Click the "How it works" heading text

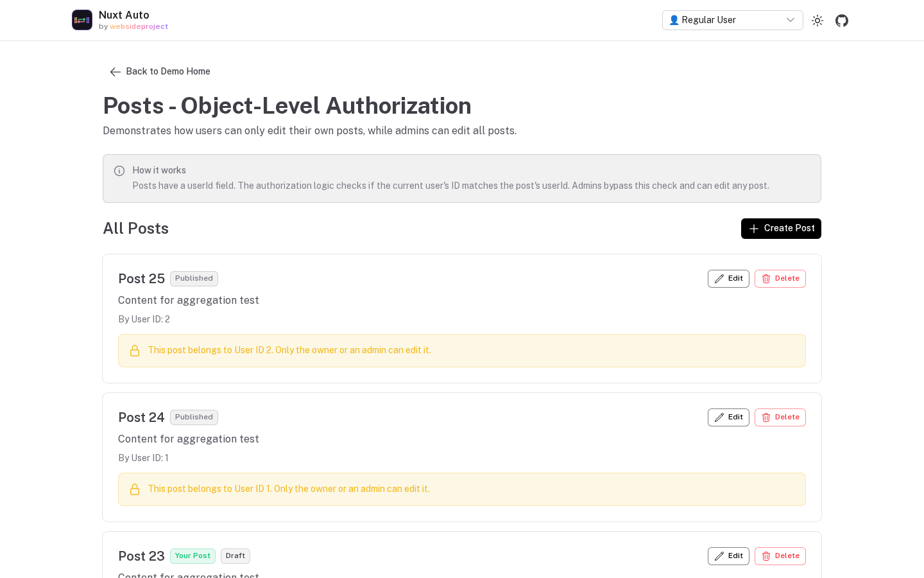(x=159, y=170)
